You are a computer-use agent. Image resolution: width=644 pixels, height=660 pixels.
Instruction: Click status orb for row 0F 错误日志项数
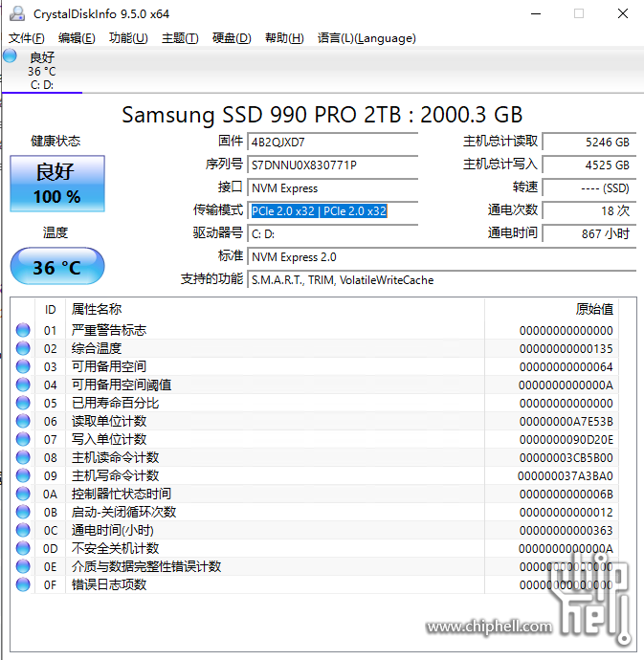(23, 584)
